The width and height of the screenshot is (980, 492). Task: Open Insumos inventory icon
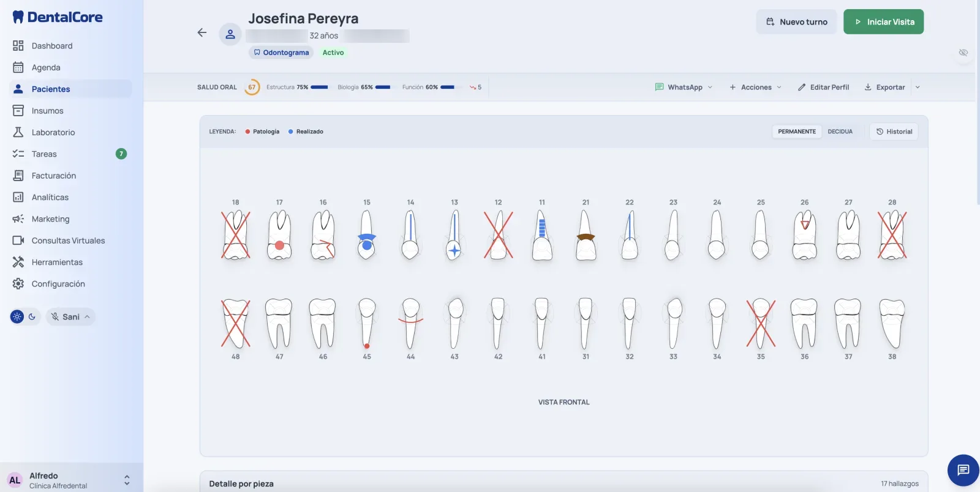(x=18, y=111)
